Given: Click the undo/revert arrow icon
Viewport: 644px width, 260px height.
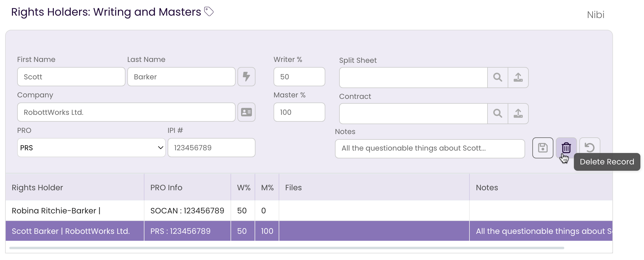Looking at the screenshot, I should [x=590, y=147].
